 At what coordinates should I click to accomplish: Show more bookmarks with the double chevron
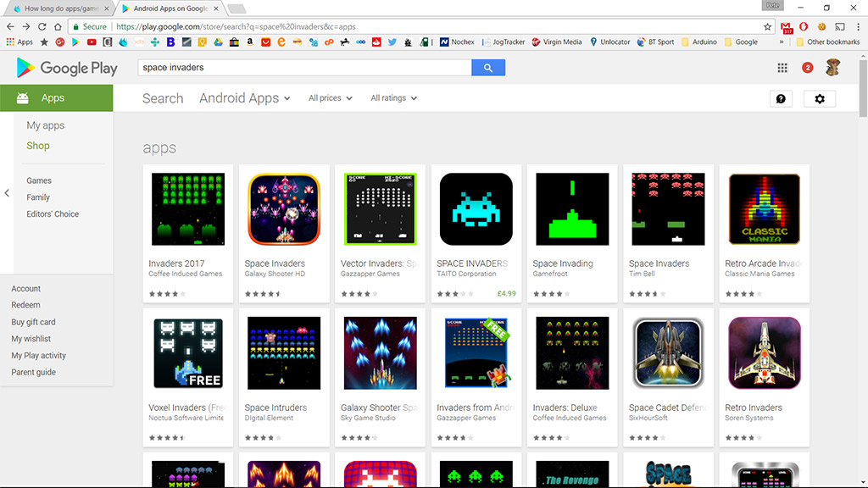pyautogui.click(x=781, y=42)
